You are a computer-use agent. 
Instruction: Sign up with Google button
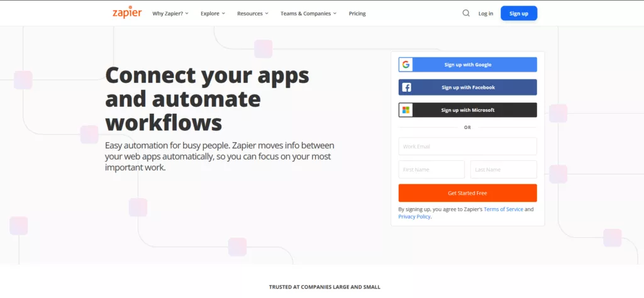click(467, 65)
